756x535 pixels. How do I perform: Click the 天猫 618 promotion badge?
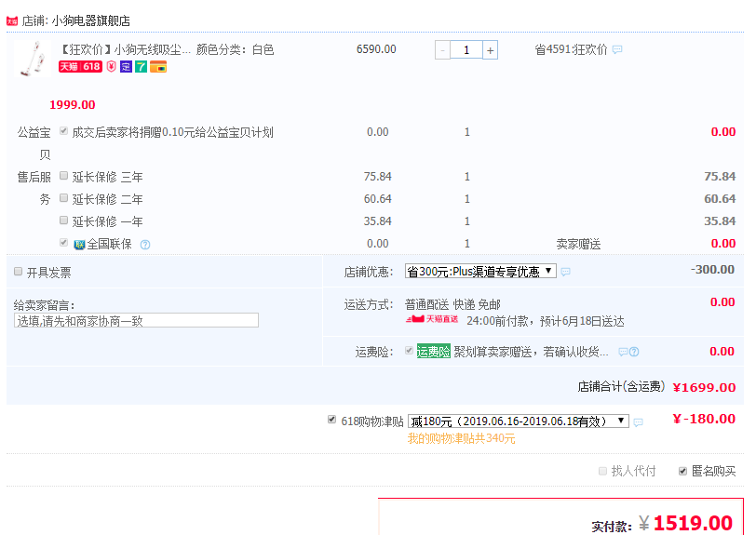coord(80,66)
